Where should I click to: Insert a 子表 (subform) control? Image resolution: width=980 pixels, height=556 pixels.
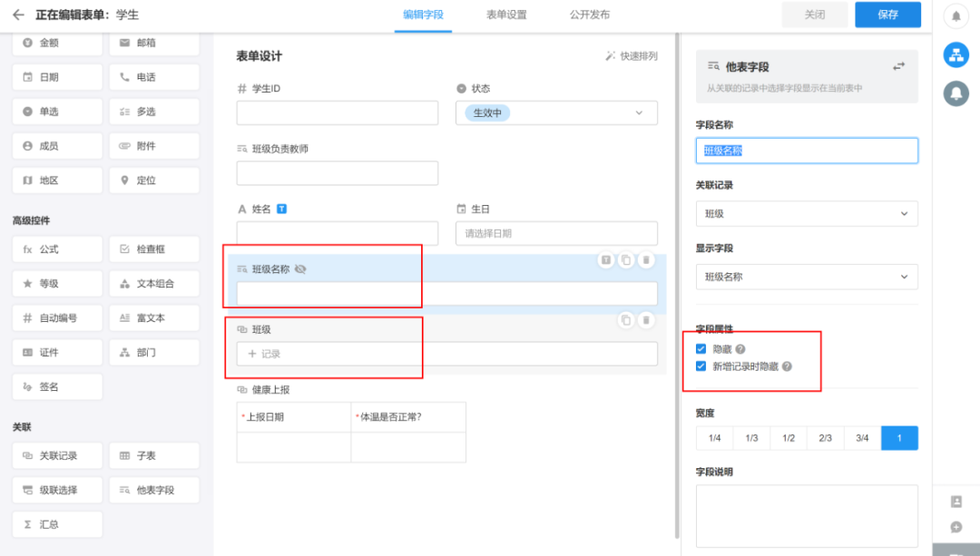(x=154, y=455)
